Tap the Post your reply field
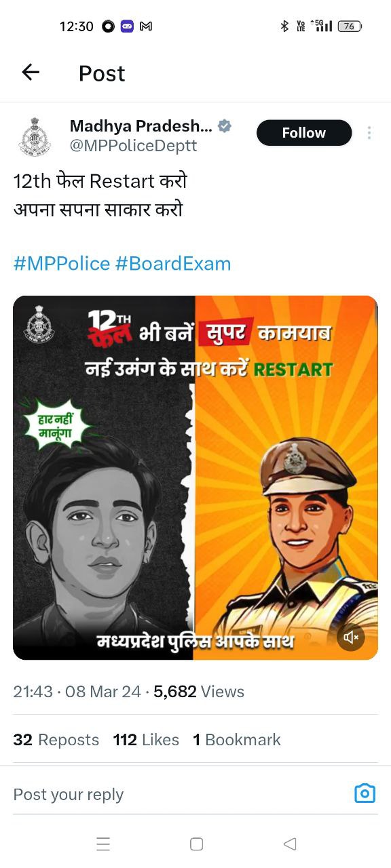391x868 pixels. pos(178,794)
